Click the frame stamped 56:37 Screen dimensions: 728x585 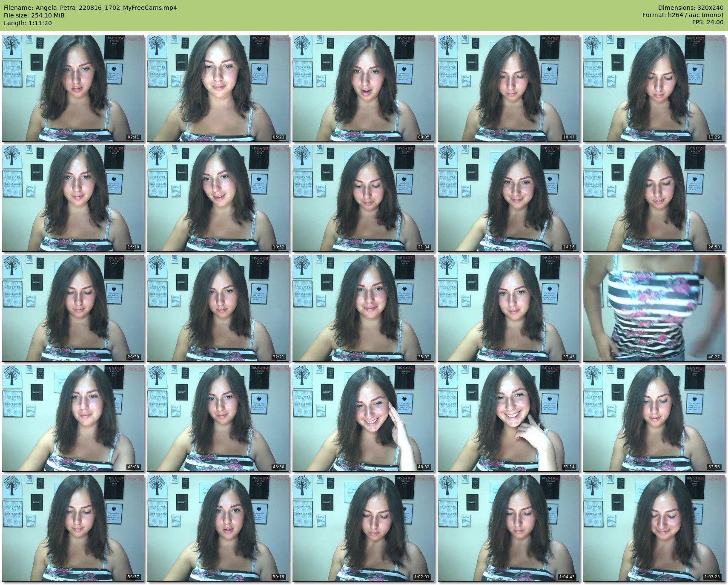[73, 528]
